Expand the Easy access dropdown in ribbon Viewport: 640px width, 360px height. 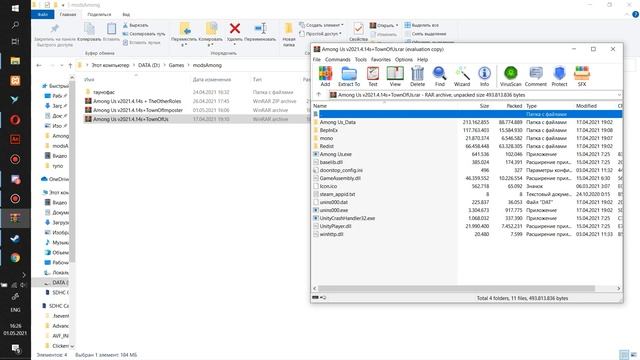pos(320,34)
